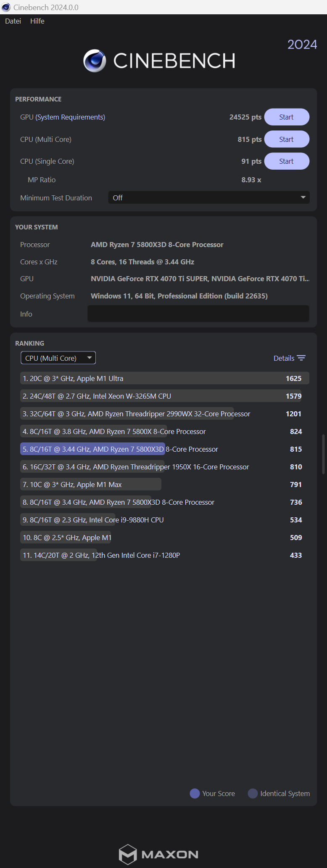Select the Apple M1 Max ranking row
Viewport: 327px width, 868px height.
point(165,485)
